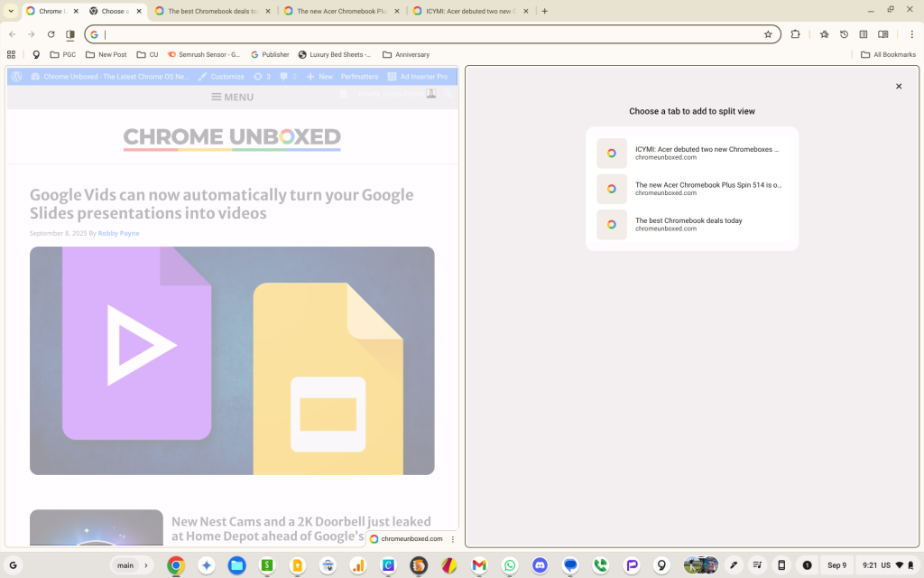Open Gmail from the shelf
This screenshot has width=924, height=578.
[x=478, y=565]
